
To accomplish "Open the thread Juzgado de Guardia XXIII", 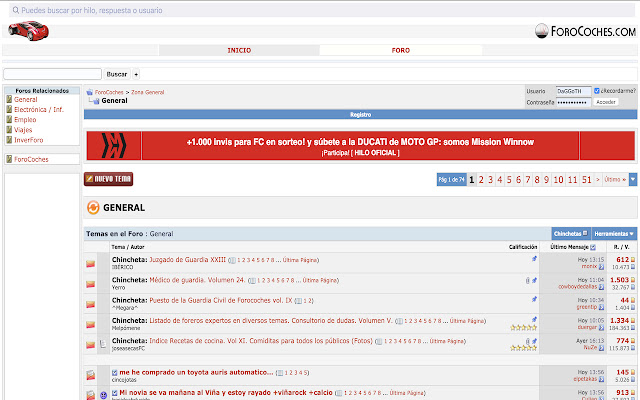I will pyautogui.click(x=187, y=260).
